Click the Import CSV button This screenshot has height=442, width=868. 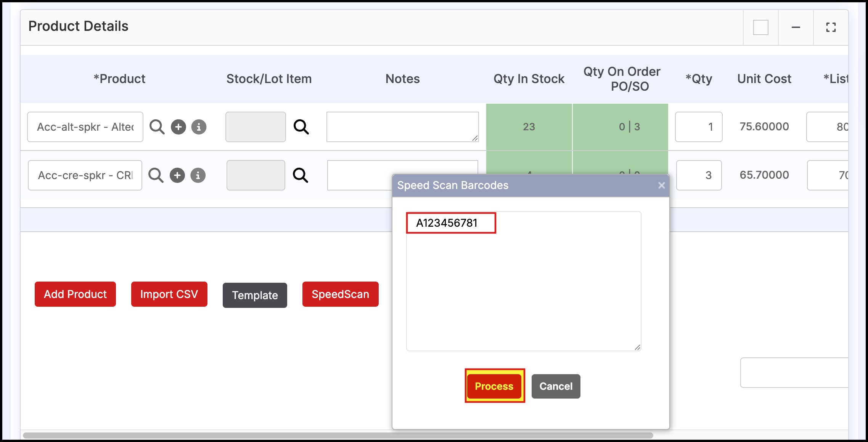[x=169, y=294]
